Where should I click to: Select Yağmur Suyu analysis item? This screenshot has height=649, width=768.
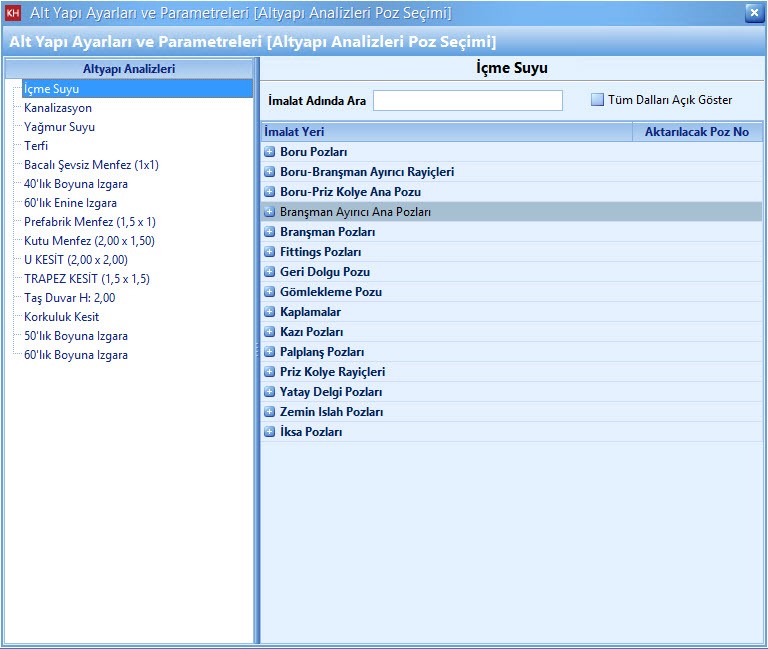point(59,127)
